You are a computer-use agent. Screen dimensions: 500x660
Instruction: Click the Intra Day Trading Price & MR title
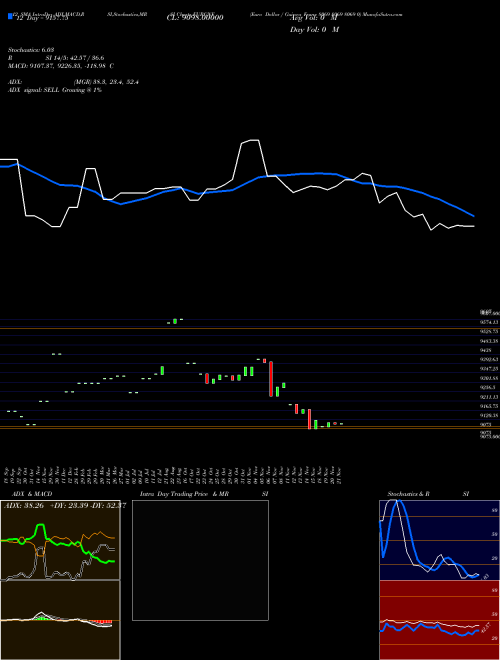[184, 494]
